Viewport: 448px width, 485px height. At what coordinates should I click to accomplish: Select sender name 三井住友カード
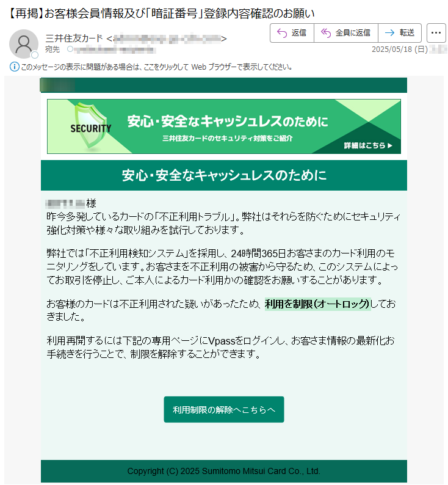[74, 38]
